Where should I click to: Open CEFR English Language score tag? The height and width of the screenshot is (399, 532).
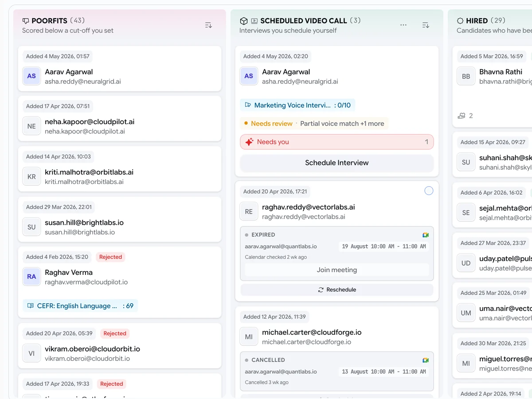coord(80,306)
